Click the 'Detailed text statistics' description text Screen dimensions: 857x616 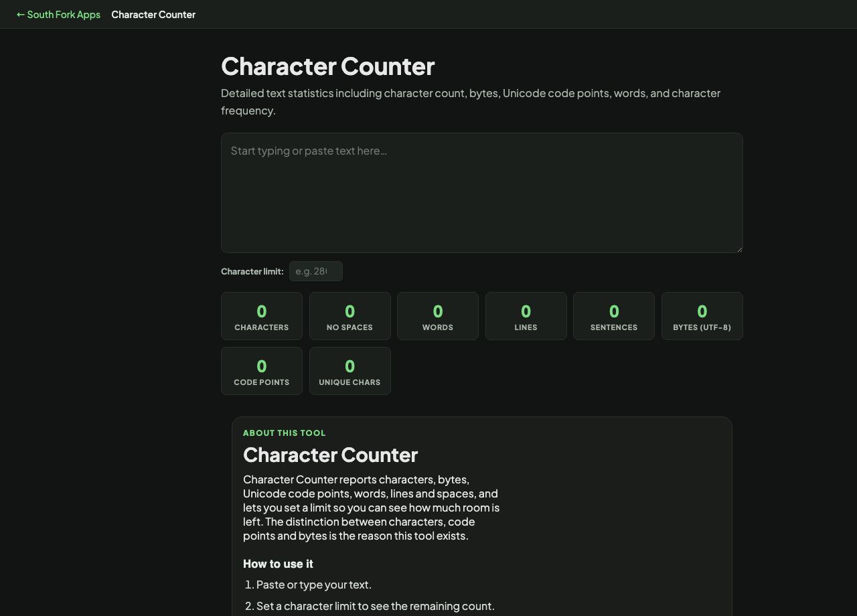(x=471, y=102)
